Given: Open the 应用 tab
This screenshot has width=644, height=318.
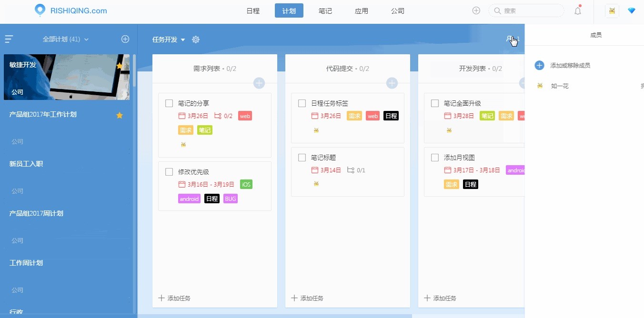Looking at the screenshot, I should (362, 10).
